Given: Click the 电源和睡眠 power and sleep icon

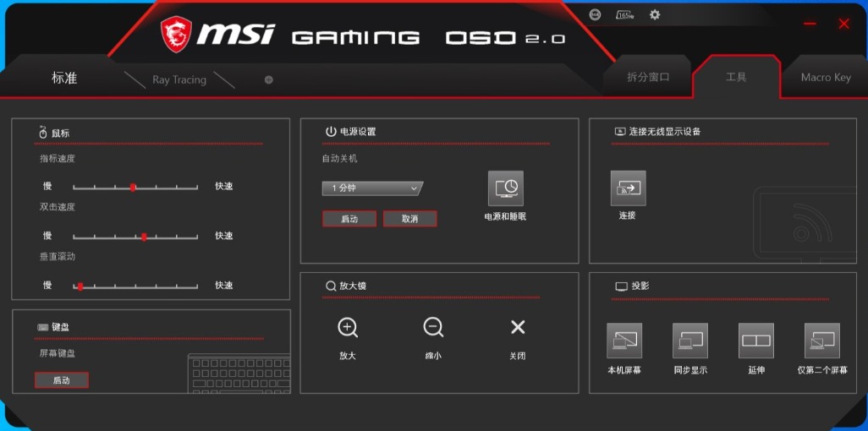Looking at the screenshot, I should click(x=505, y=188).
